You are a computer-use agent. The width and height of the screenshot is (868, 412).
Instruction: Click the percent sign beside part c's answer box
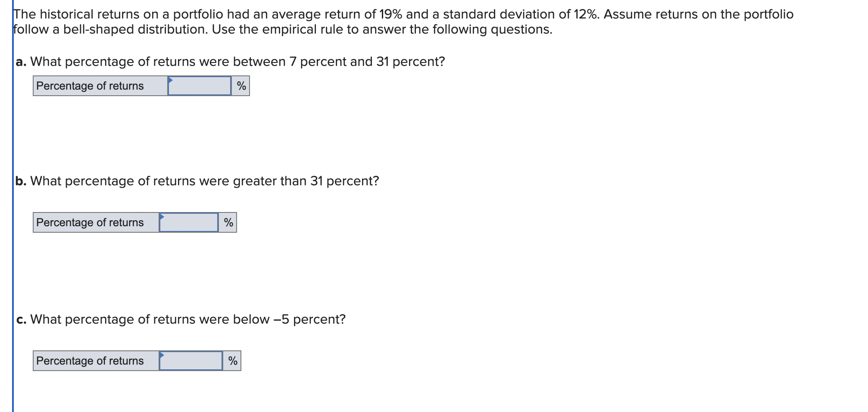coord(232,361)
